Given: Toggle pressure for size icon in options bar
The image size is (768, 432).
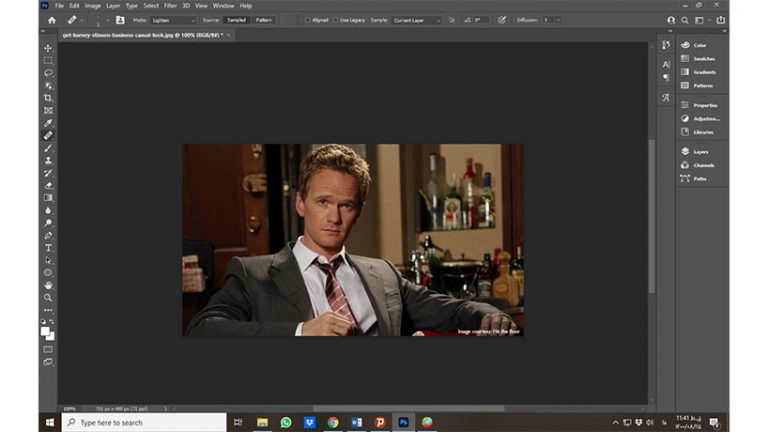Looking at the screenshot, I should coord(502,20).
